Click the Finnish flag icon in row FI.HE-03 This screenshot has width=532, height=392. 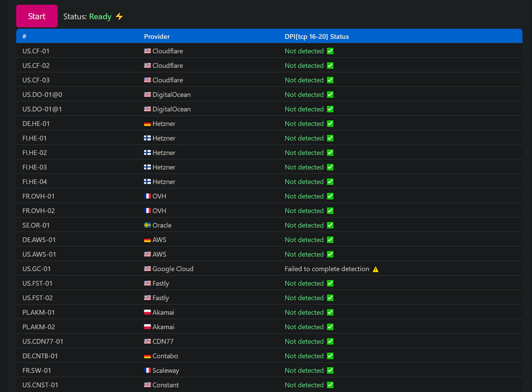[148, 167]
